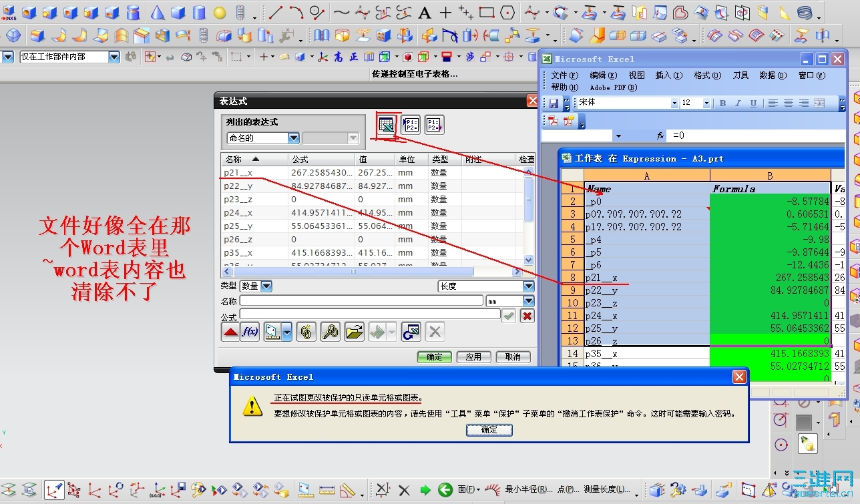Select Excel row header 5
This screenshot has width=860, height=504.
[x=572, y=240]
